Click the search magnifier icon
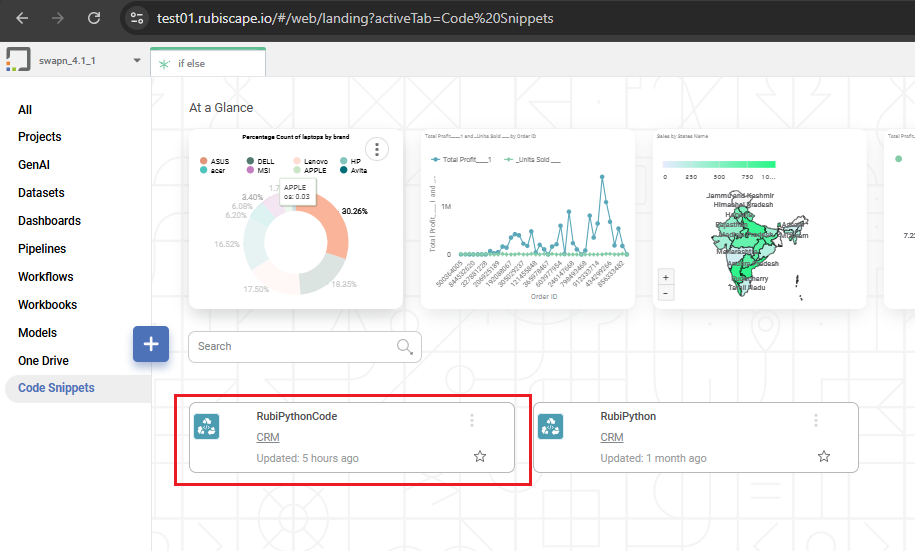 point(405,347)
